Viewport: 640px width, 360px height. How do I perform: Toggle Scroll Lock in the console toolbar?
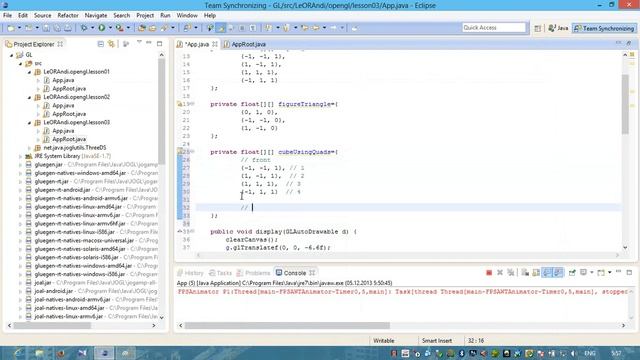coord(536,273)
